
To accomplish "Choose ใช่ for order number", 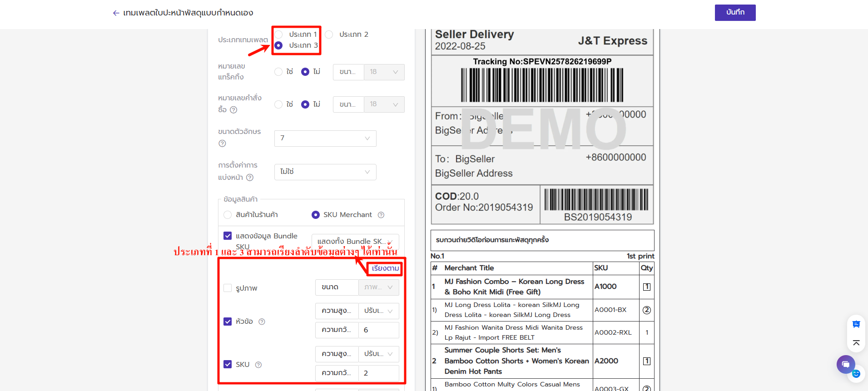I will point(278,104).
